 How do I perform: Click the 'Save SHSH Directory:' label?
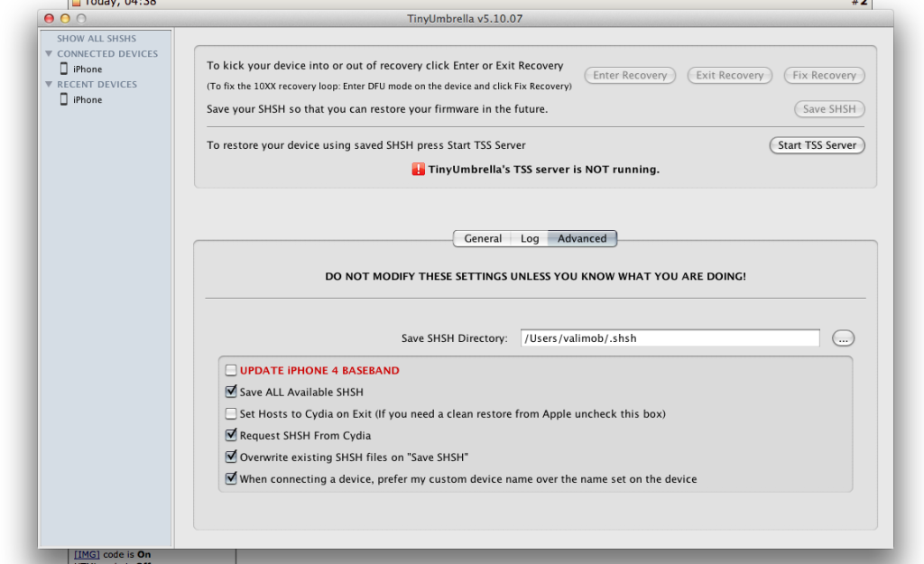pos(455,338)
